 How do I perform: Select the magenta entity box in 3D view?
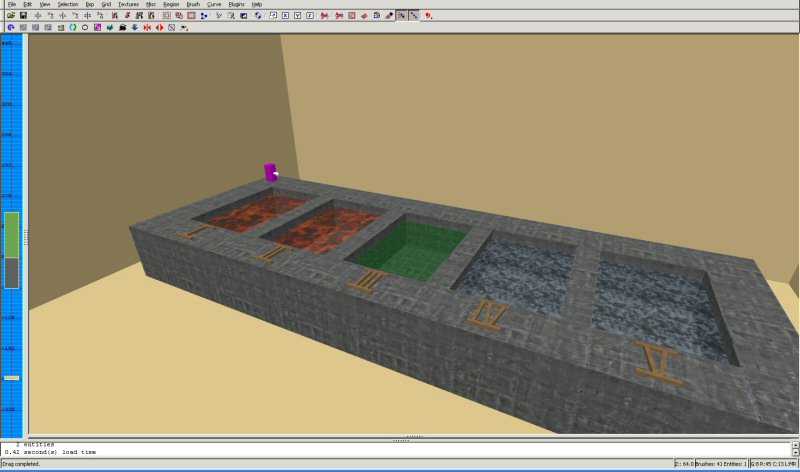(x=270, y=171)
